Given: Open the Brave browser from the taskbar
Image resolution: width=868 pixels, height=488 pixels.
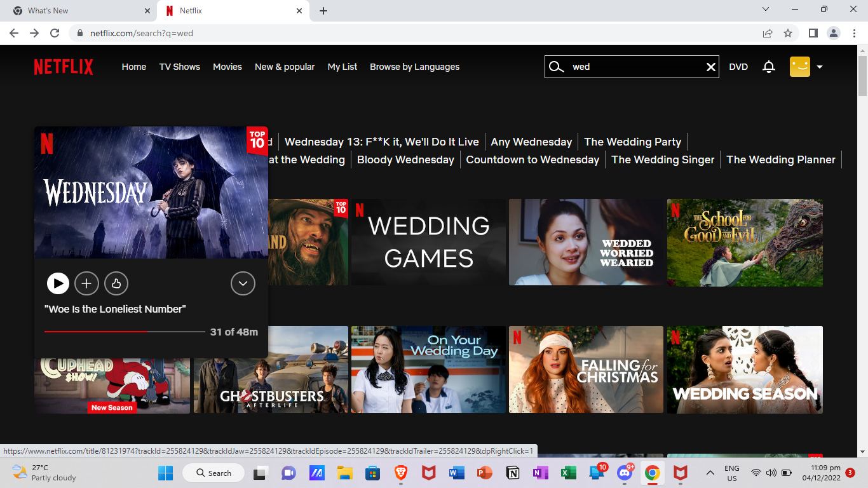Looking at the screenshot, I should [x=400, y=473].
